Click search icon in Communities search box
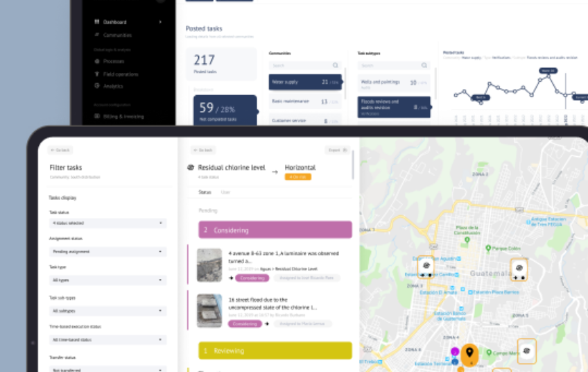The image size is (588, 372). click(336, 65)
